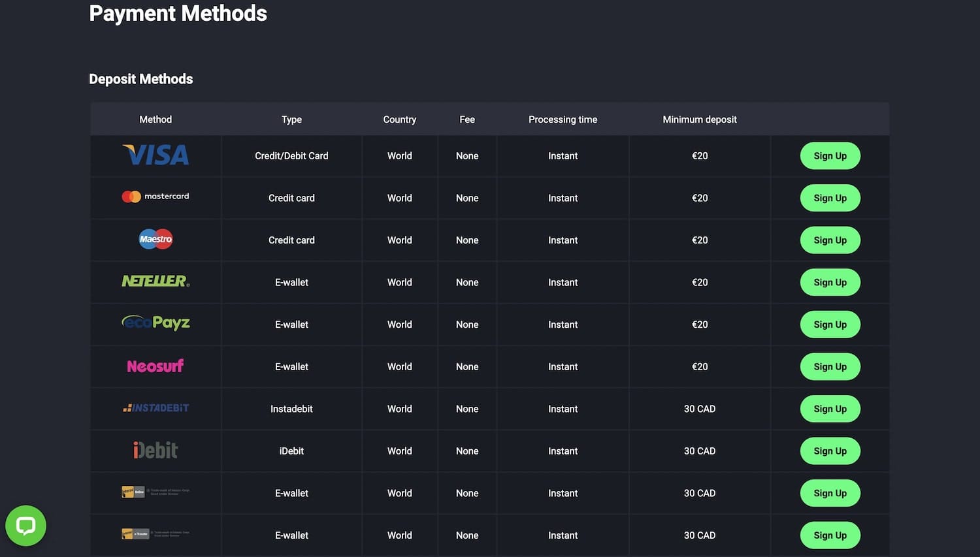Click Sign Up for Maestro
Image resolution: width=980 pixels, height=557 pixels.
click(x=830, y=240)
